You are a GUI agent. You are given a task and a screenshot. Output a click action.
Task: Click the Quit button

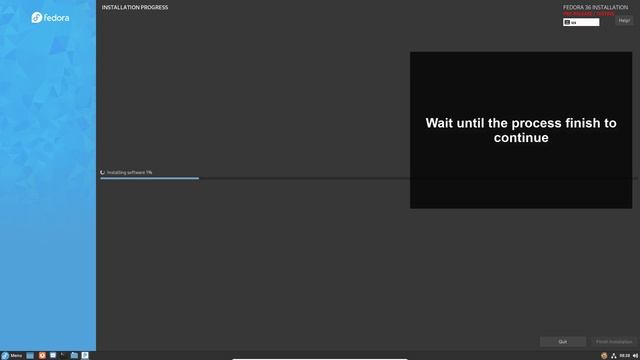pos(563,342)
